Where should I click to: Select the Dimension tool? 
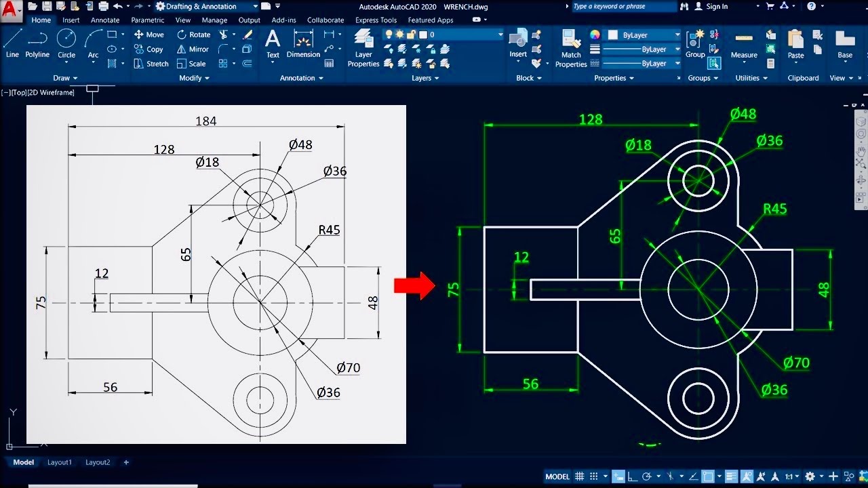tap(303, 44)
